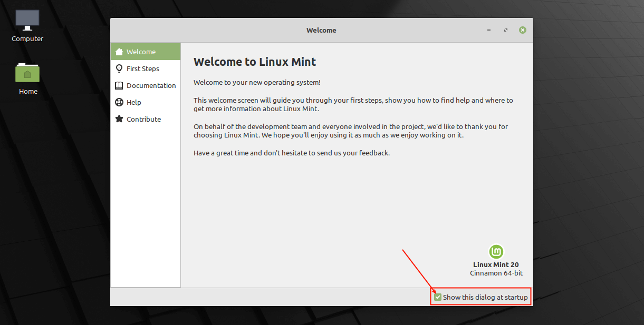Click the 'Show this dialog at startup' label
Screen dimensions: 644x325
click(485, 298)
